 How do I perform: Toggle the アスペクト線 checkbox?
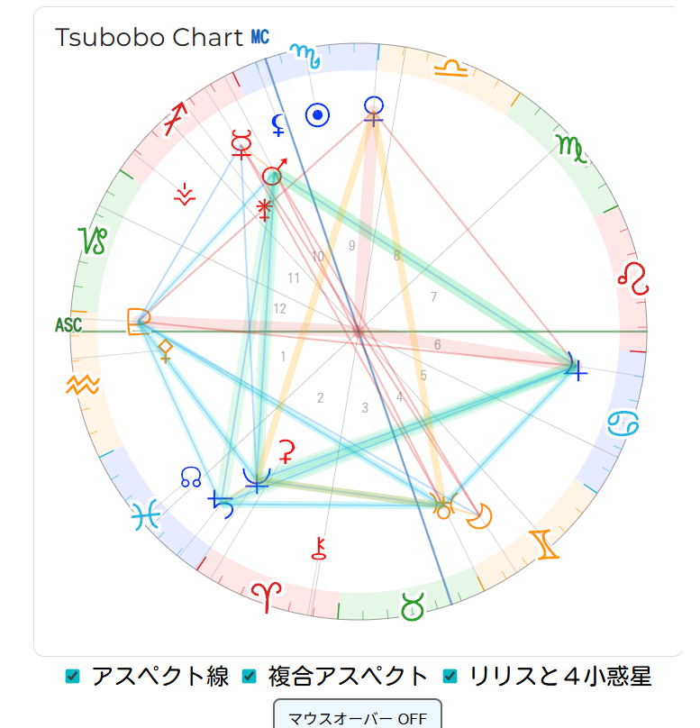coord(74,676)
